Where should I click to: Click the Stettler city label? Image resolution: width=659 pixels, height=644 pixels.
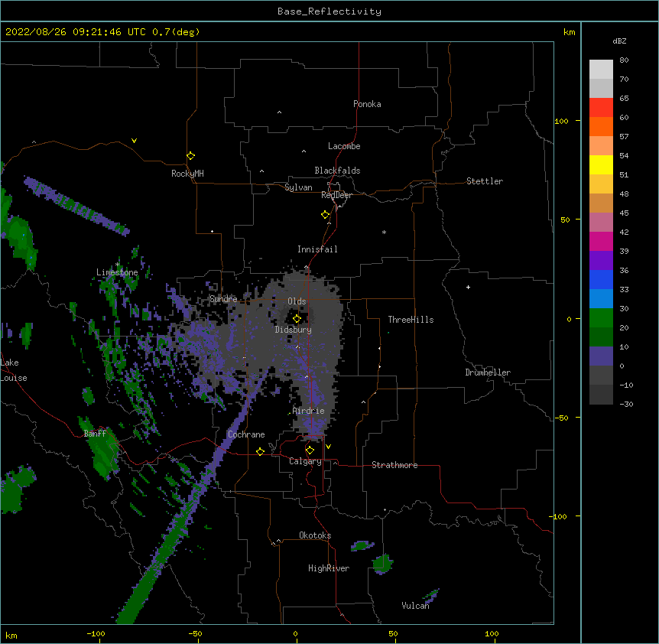[485, 181]
